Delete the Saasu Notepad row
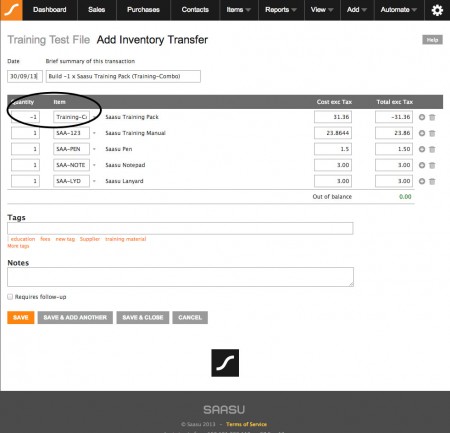The height and width of the screenshot is (433, 450). 432,165
